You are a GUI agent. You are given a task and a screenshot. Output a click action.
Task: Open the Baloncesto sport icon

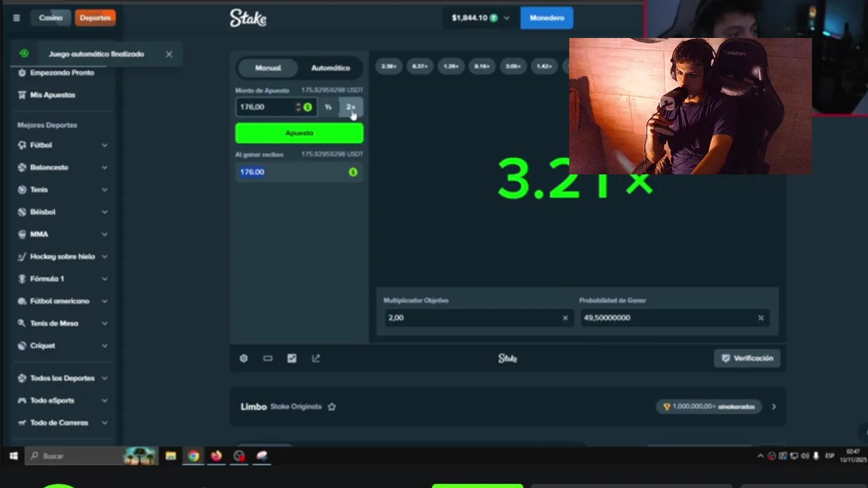[22, 167]
